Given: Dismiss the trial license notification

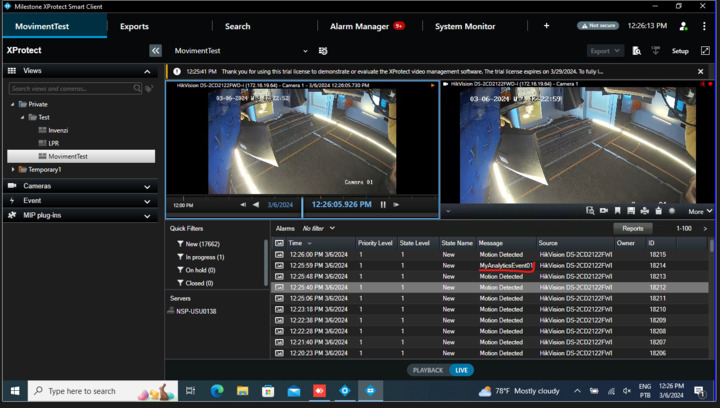Looking at the screenshot, I should tap(701, 72).
